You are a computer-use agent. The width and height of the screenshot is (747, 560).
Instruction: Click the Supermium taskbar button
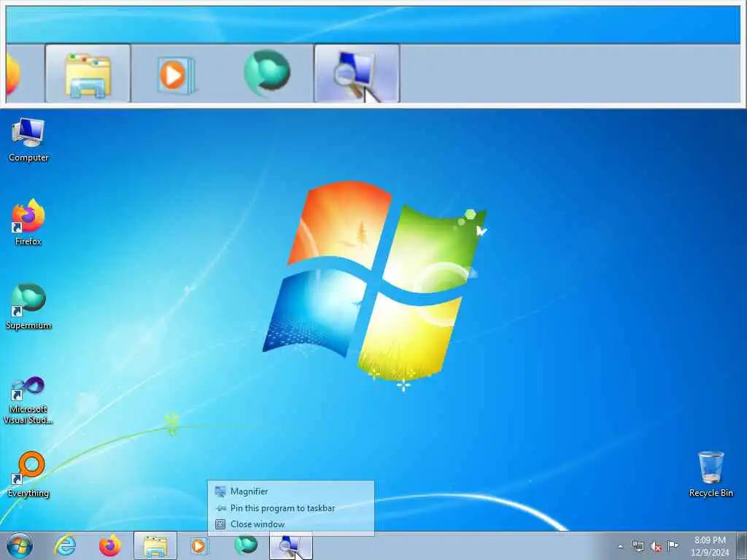coord(246,545)
